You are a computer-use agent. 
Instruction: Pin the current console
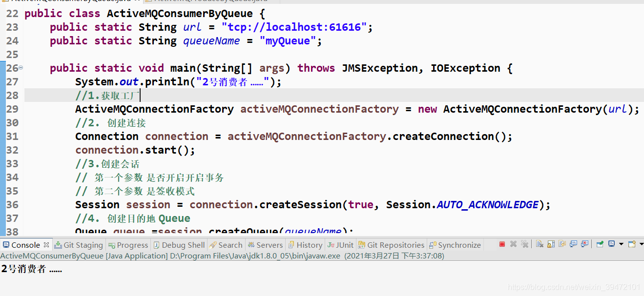[600, 244]
